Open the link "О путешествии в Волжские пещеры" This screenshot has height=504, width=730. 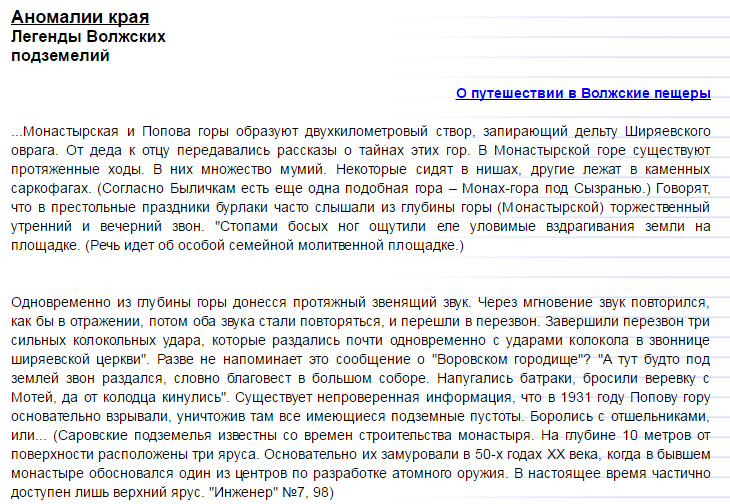tap(583, 93)
